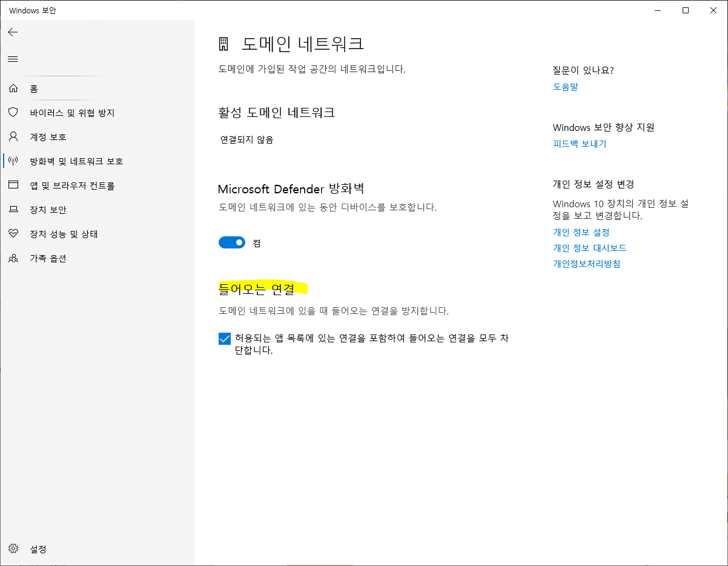Viewport: 728px width, 566px height.
Task: Click the 활성 도메인 네트워크 heading
Action: [x=276, y=112]
